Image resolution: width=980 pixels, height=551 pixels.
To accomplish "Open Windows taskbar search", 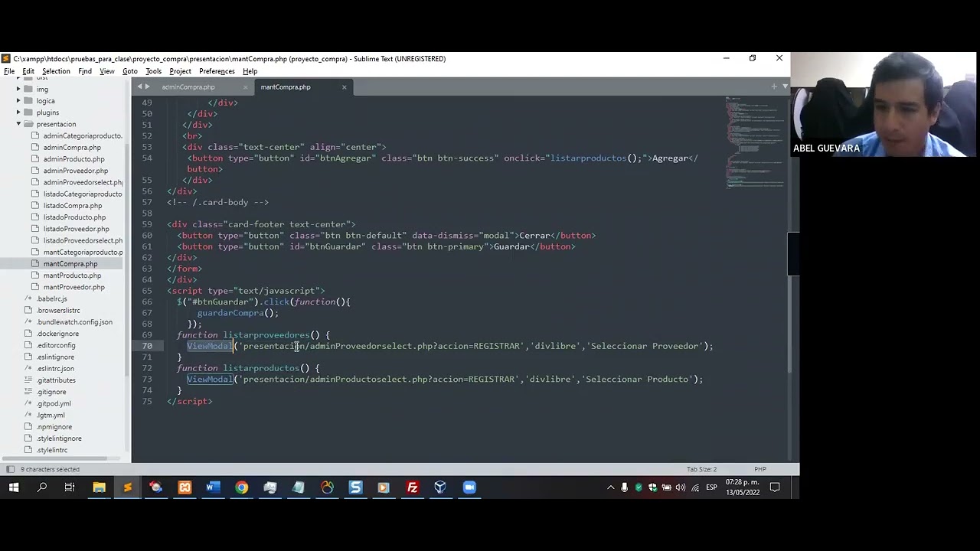I will click(42, 487).
